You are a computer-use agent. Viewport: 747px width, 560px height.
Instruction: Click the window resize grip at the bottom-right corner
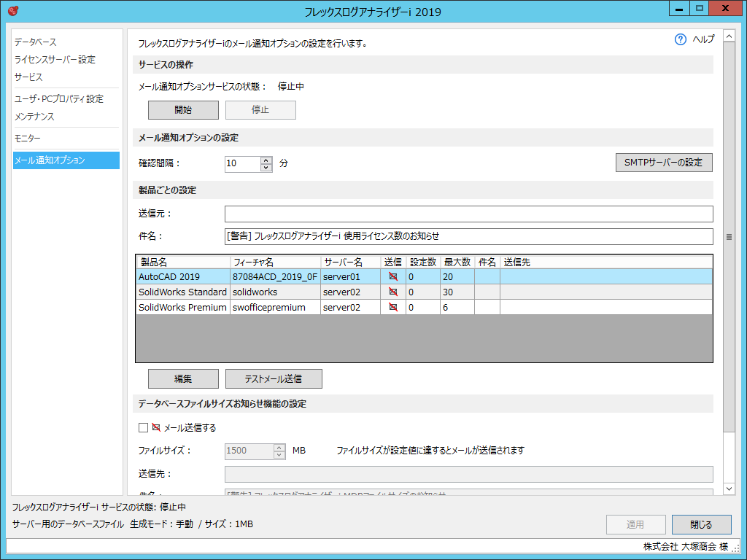[736, 548]
